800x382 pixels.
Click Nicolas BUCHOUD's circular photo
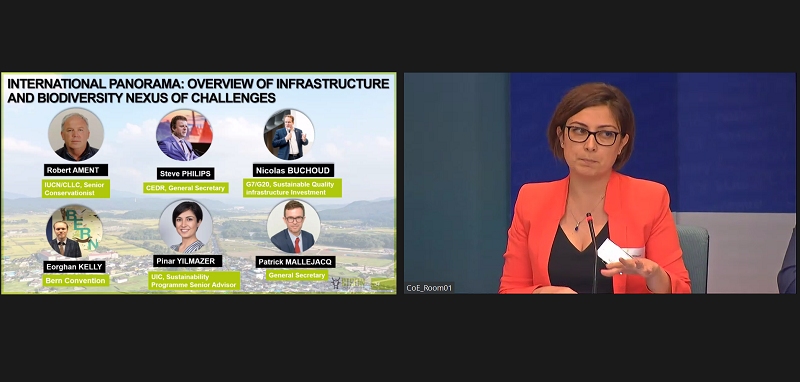point(289,134)
